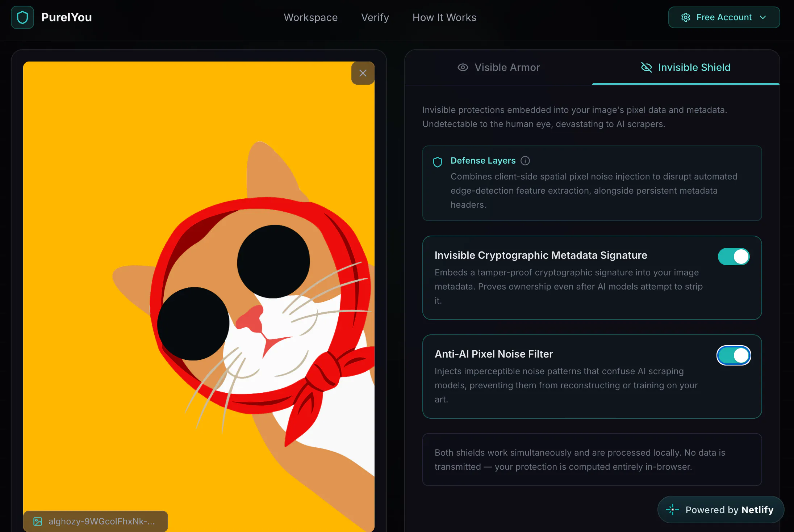Click the 'Both shields work simultaneously' note
This screenshot has height=532, width=794.
pyautogui.click(x=592, y=460)
